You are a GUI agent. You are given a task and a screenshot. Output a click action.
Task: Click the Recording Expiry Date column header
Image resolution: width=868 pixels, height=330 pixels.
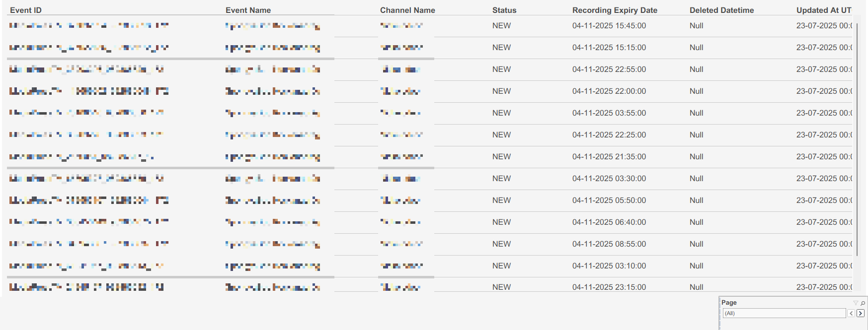615,10
